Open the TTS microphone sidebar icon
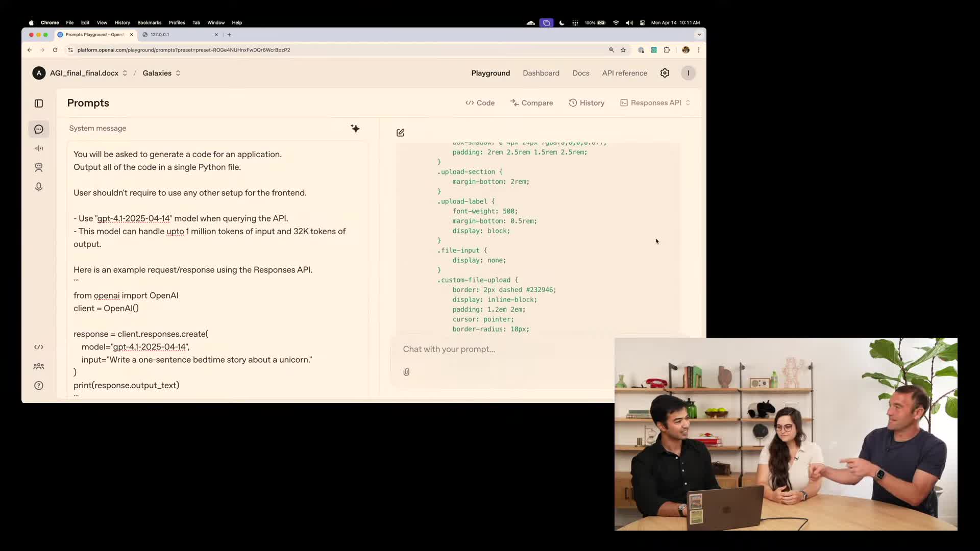This screenshot has width=980, height=551. (39, 187)
